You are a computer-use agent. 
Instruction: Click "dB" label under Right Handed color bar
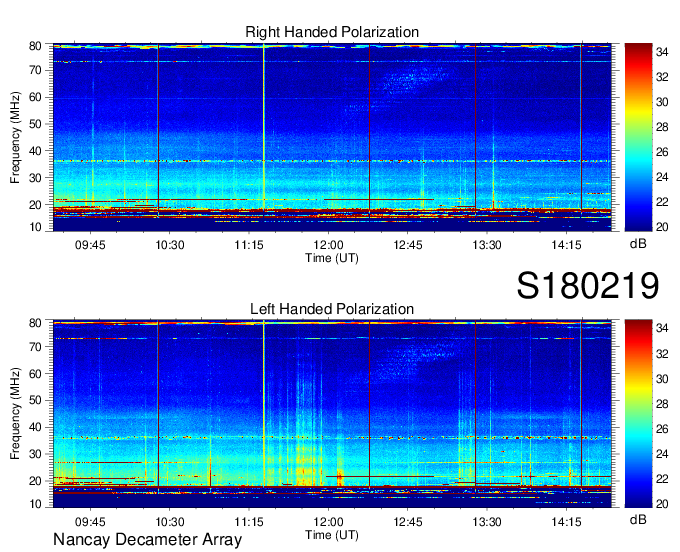638,244
